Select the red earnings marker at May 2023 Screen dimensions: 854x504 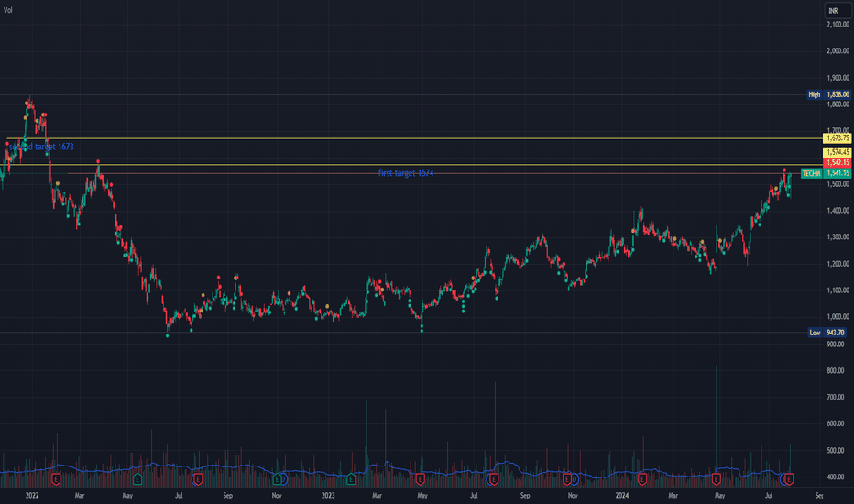pyautogui.click(x=420, y=479)
